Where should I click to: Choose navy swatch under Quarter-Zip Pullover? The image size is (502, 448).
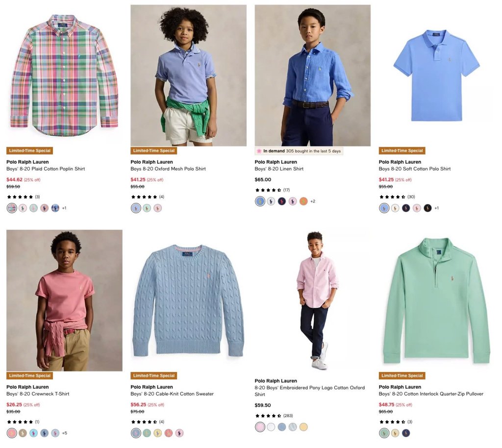click(405, 433)
